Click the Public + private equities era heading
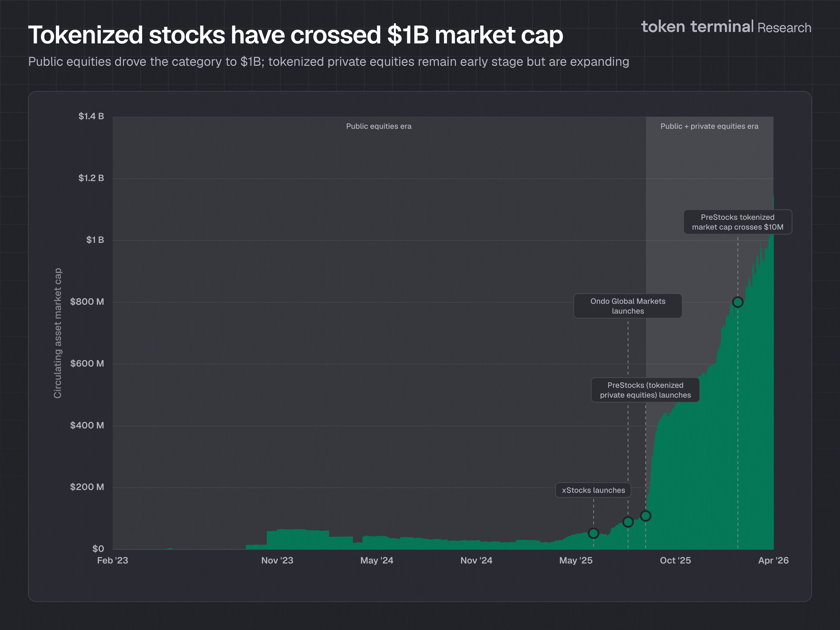Screen dimensions: 840x630 (x=709, y=126)
